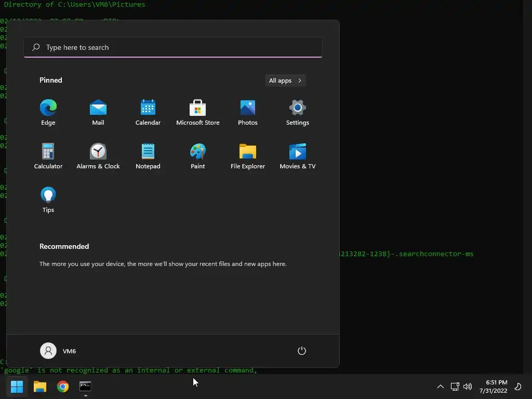Open Microsoft Store from pinned apps

(198, 113)
